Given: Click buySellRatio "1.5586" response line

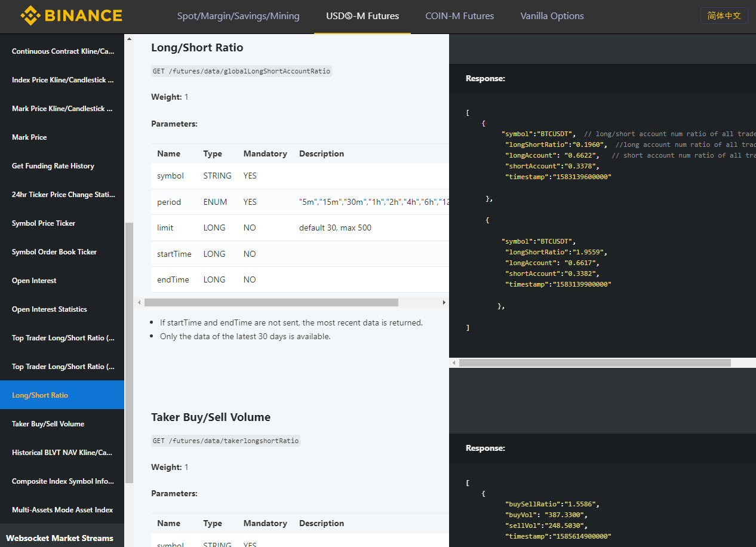Looking at the screenshot, I should [x=552, y=504].
